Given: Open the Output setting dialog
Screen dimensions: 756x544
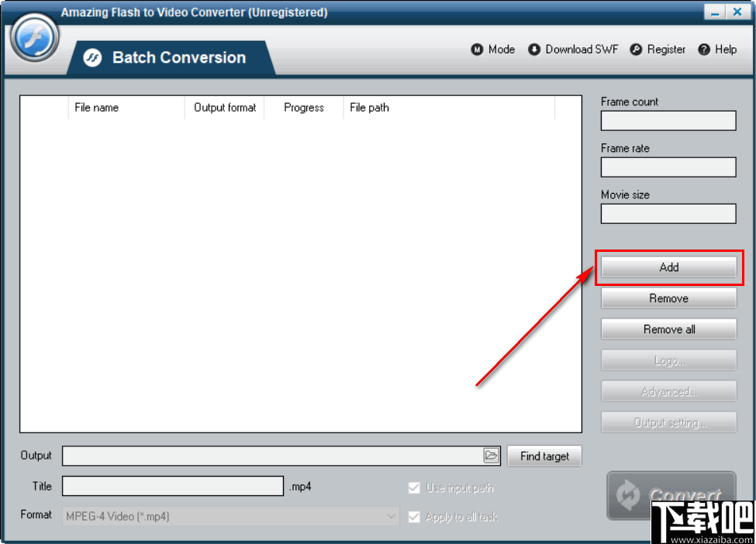Looking at the screenshot, I should coord(668,422).
